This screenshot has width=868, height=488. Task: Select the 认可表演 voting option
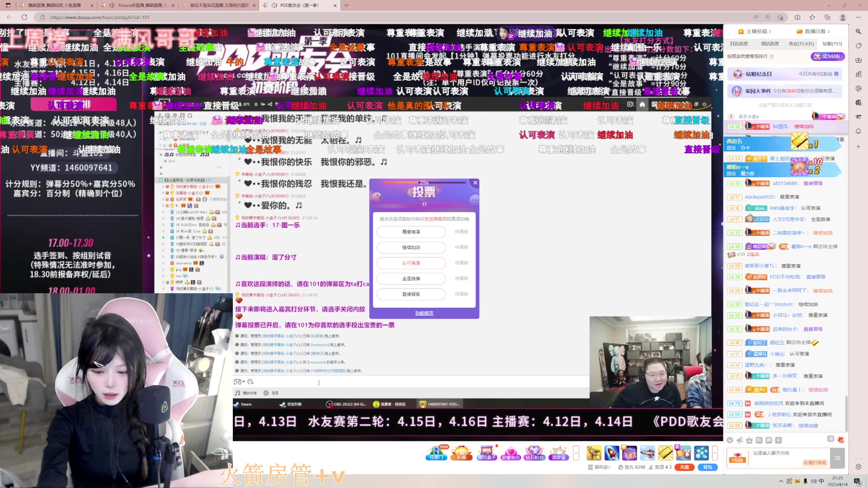click(x=410, y=263)
